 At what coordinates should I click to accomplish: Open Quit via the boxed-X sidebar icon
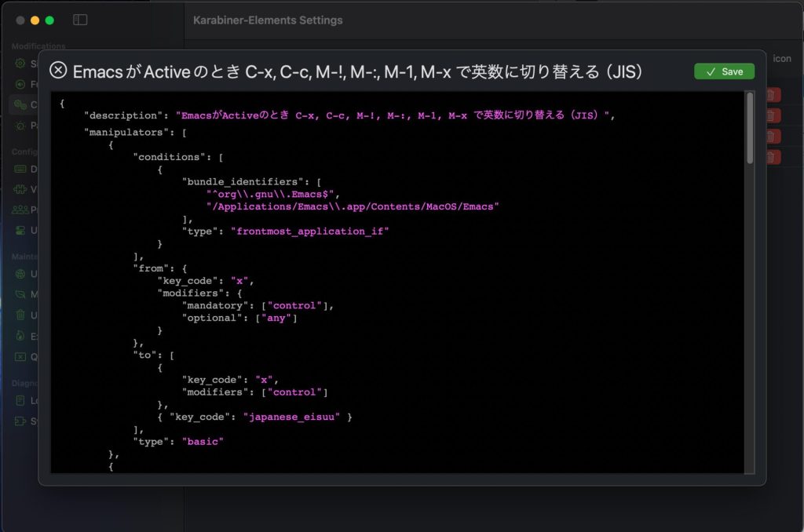click(x=20, y=357)
